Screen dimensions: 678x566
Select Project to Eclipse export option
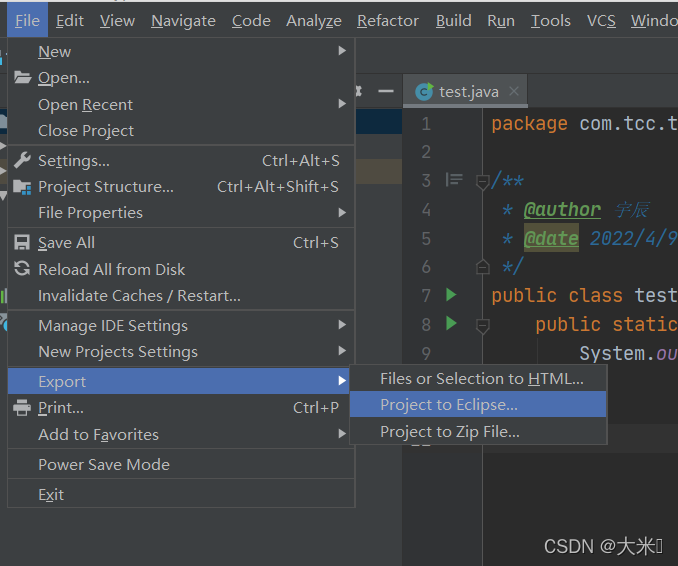[x=449, y=405]
